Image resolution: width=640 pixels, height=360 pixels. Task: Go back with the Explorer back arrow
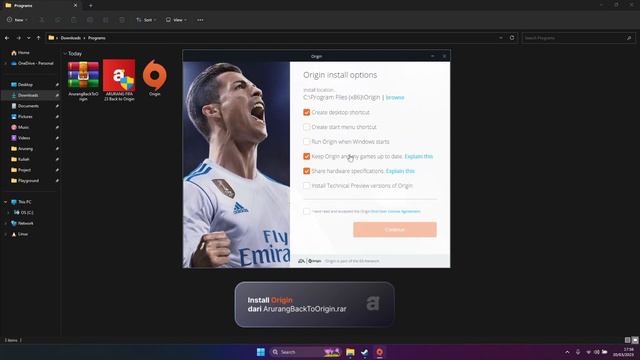click(x=7, y=38)
